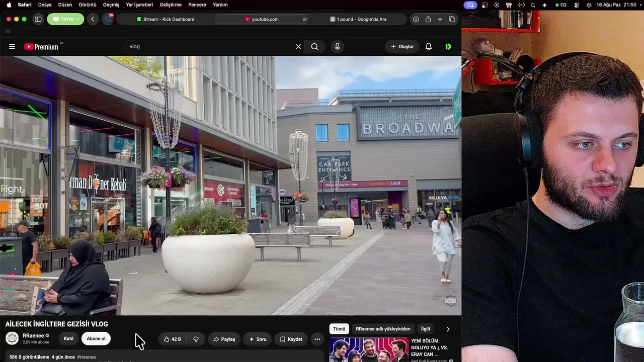Open the Safari menu

pyautogui.click(x=25, y=5)
